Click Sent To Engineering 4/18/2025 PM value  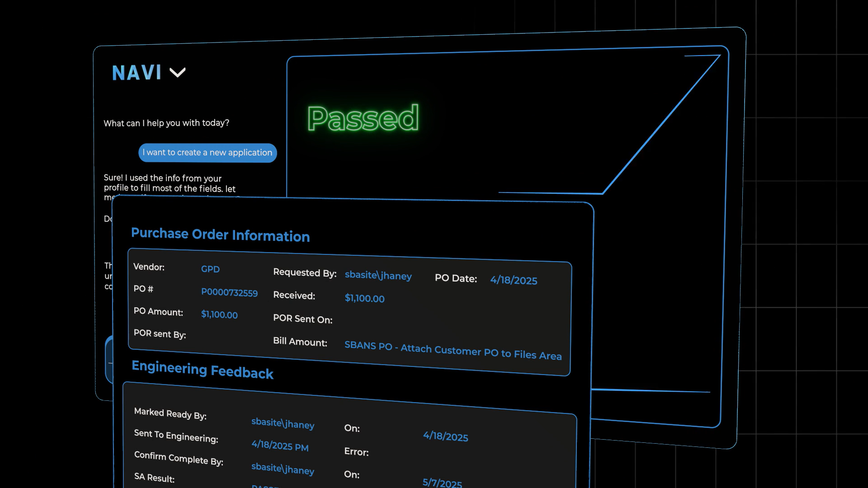[280, 446]
